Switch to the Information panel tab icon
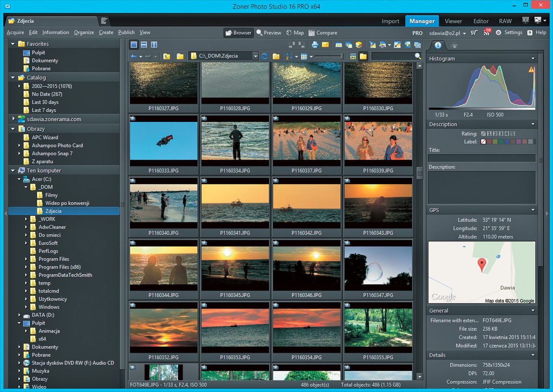Viewport: 553px width, 392px height. click(438, 45)
